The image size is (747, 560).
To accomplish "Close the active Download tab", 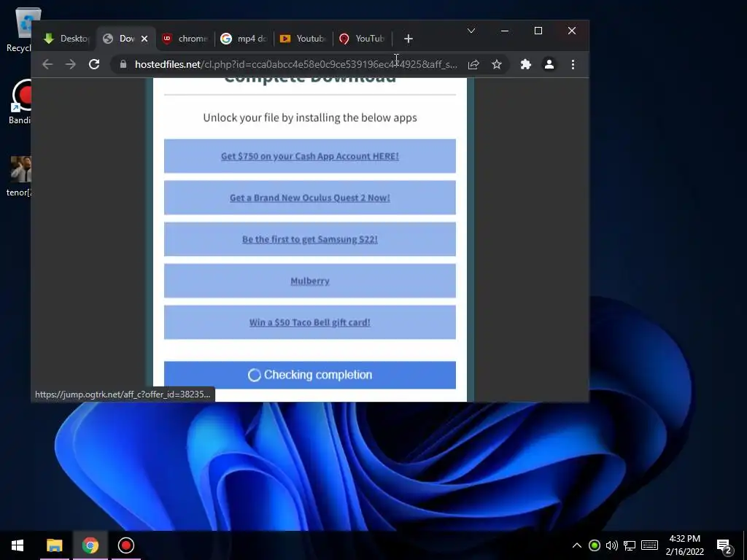I will [x=144, y=39].
